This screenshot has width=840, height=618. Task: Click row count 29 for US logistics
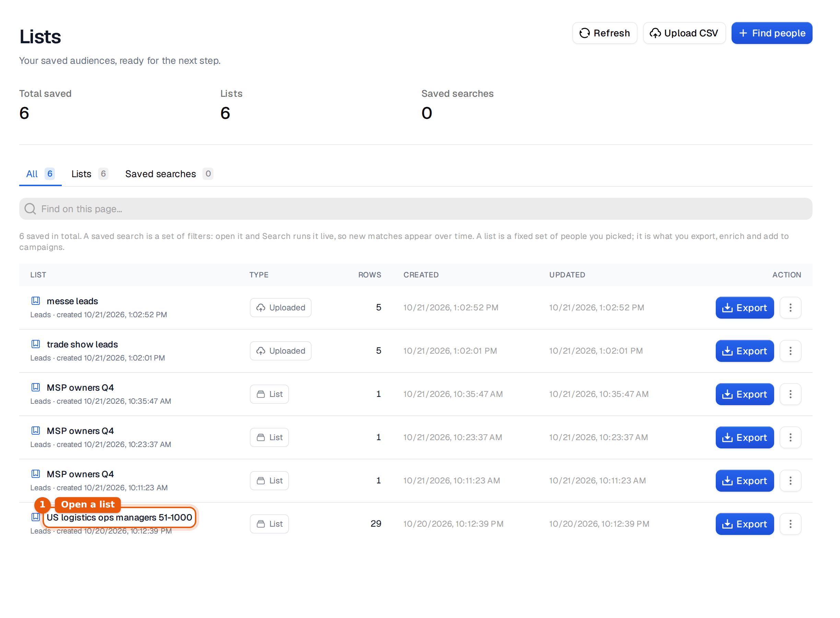click(376, 524)
